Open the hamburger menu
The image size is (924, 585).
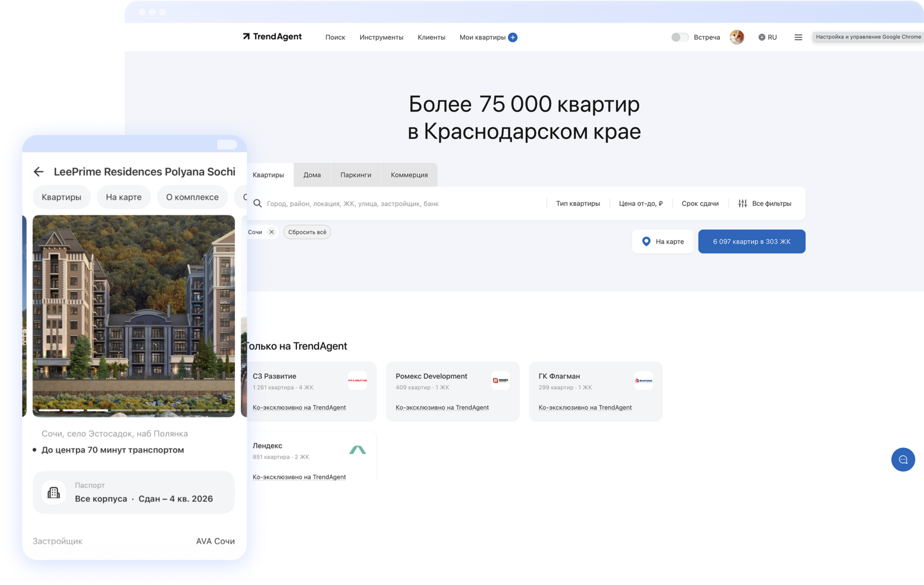[x=798, y=37]
